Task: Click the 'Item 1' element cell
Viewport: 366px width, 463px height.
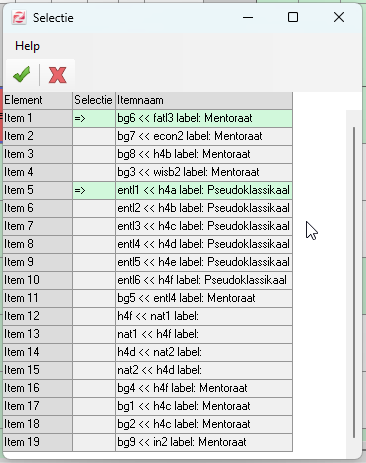Action: click(38, 118)
